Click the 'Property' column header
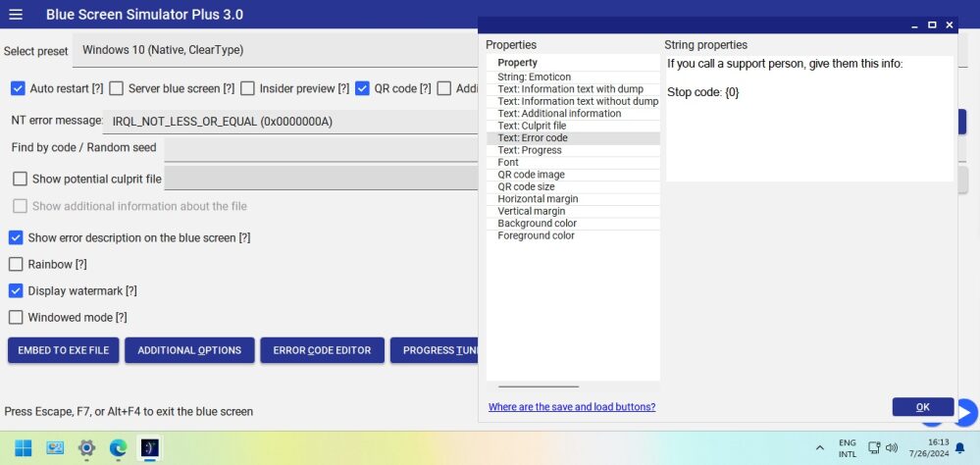Image resolution: width=980 pixels, height=465 pixels. coord(573,63)
